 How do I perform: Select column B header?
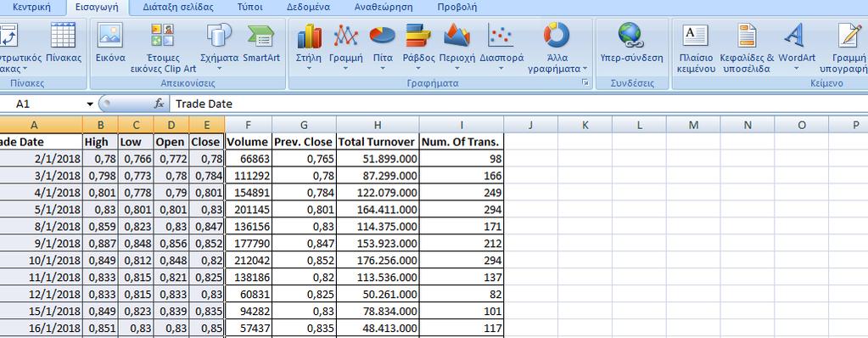[x=100, y=125]
